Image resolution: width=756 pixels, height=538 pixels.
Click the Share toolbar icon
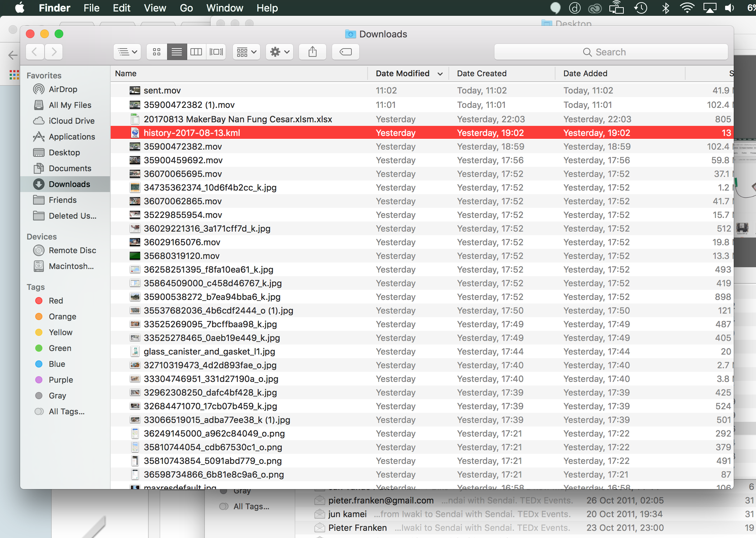[x=313, y=52]
